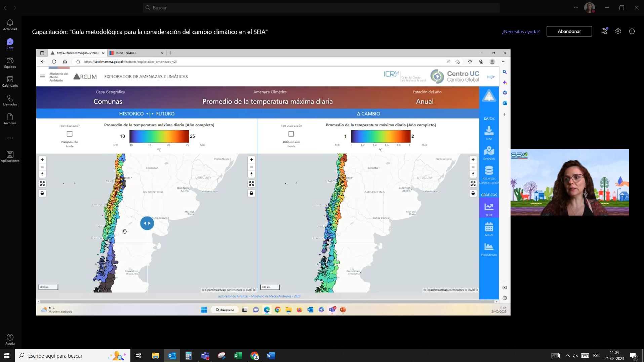Image resolution: width=644 pixels, height=362 pixels.
Task: Click the GeoJSON download icon
Action: pos(489,152)
